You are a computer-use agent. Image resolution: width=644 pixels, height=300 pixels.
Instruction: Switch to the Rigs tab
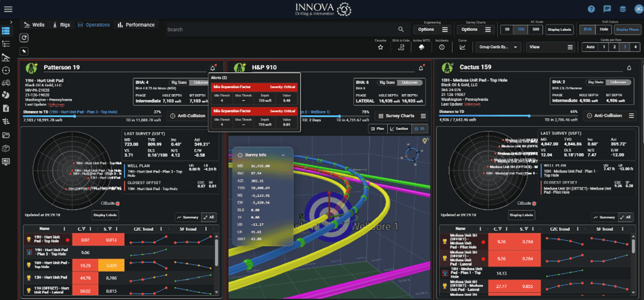coord(61,25)
